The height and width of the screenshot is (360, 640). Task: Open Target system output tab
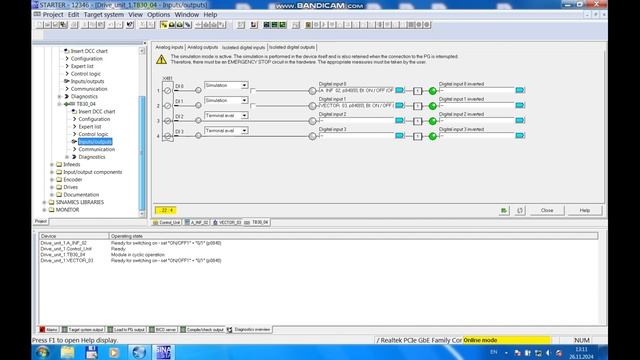[83, 329]
